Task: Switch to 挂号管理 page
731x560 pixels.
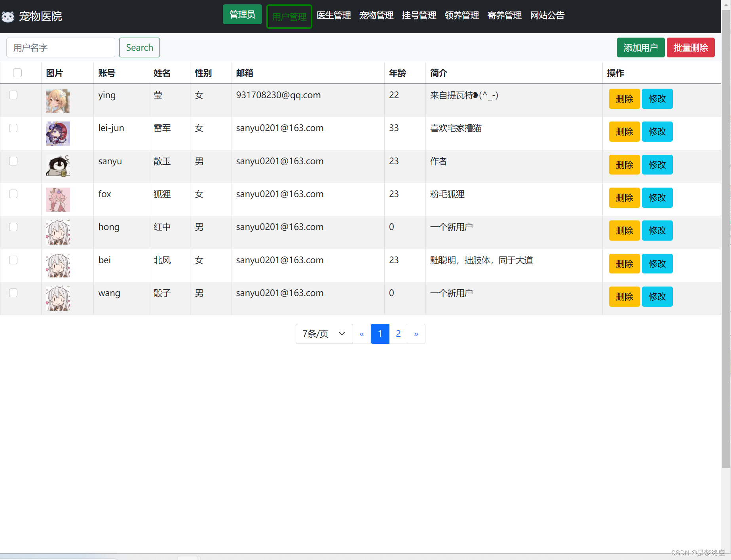Action: coord(419,15)
